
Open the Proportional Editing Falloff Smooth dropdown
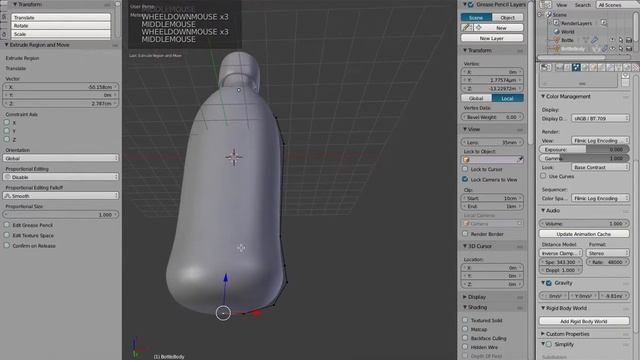(60, 196)
